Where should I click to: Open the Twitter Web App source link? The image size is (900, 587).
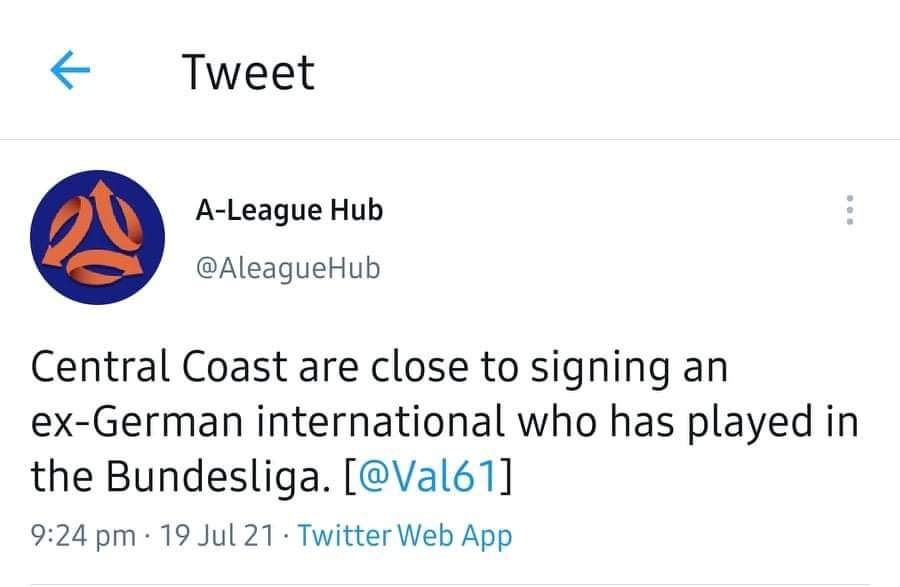(x=405, y=536)
